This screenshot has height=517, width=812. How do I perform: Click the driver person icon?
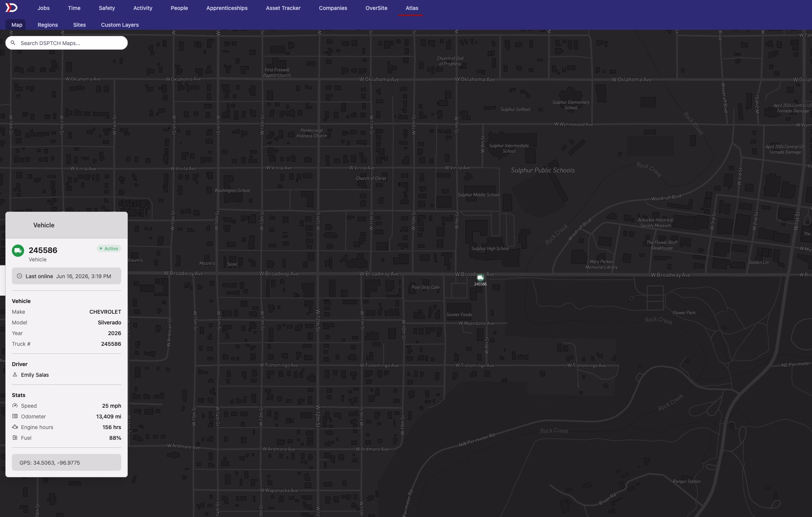[x=15, y=374]
